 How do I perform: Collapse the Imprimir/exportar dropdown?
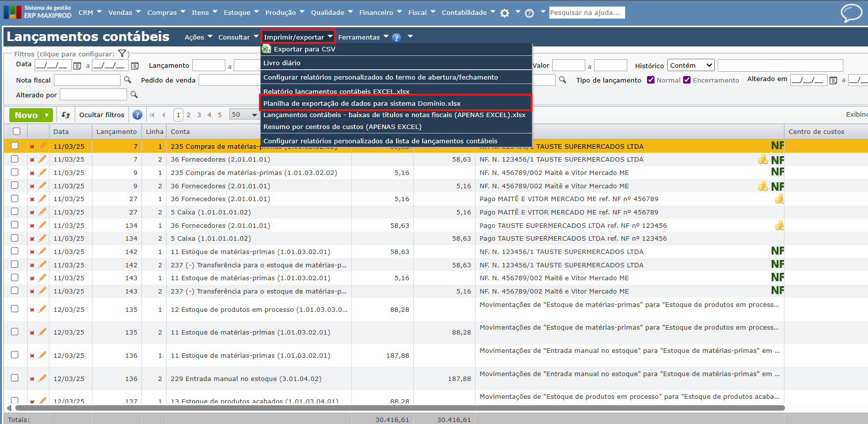point(298,37)
